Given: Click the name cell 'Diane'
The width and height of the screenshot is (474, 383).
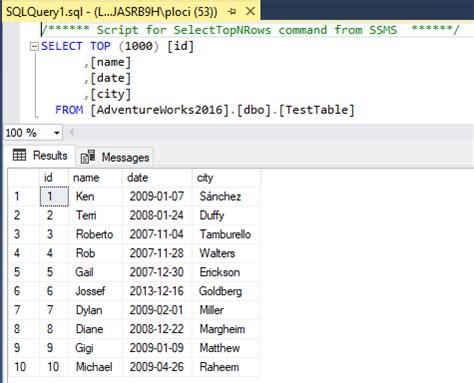Looking at the screenshot, I should 95,329.
